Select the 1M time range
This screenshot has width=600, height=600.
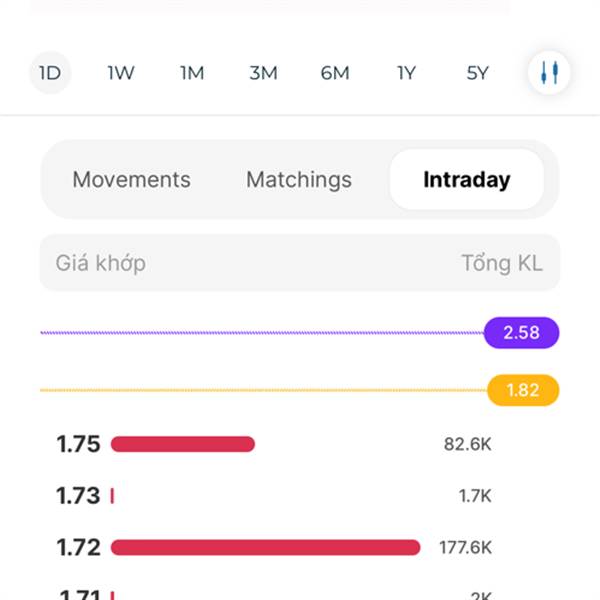coord(192,73)
